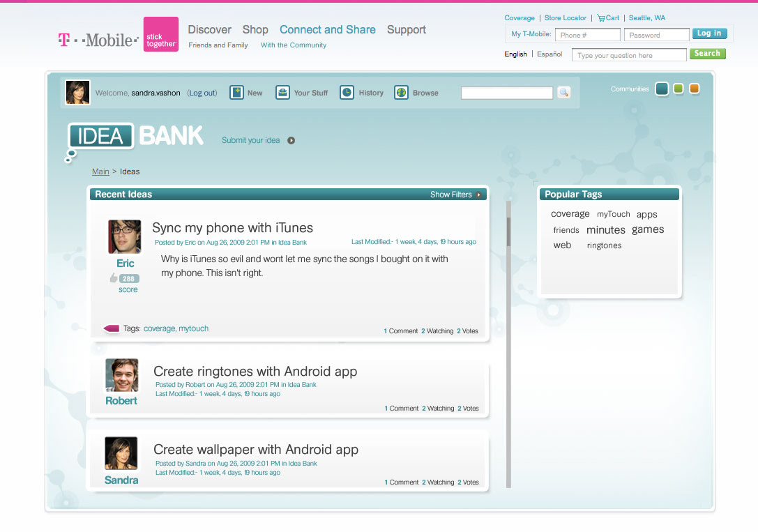
Task: Open the Your Stuff icon
Action: point(283,92)
